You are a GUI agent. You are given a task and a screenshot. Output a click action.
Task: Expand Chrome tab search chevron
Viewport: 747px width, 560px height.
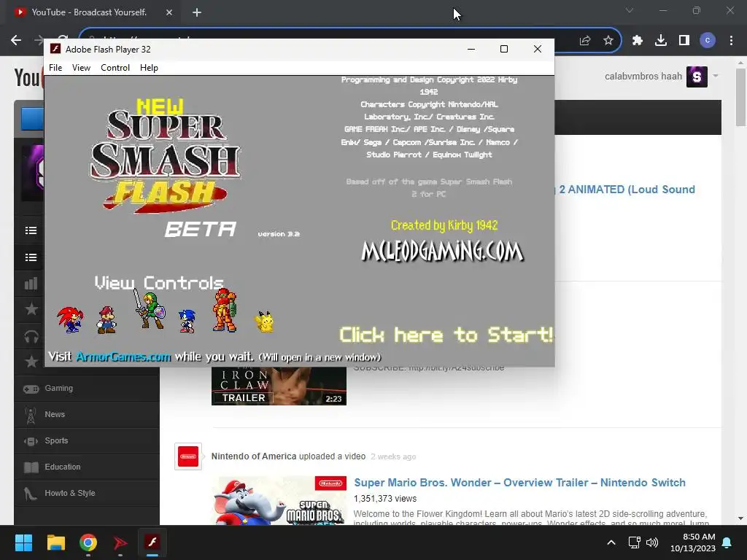point(630,10)
